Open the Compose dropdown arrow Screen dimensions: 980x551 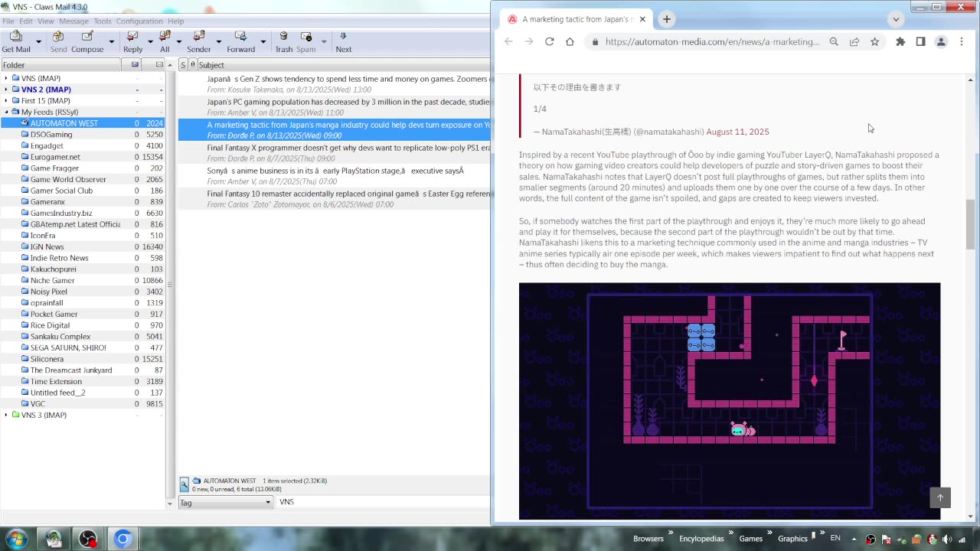pyautogui.click(x=111, y=41)
